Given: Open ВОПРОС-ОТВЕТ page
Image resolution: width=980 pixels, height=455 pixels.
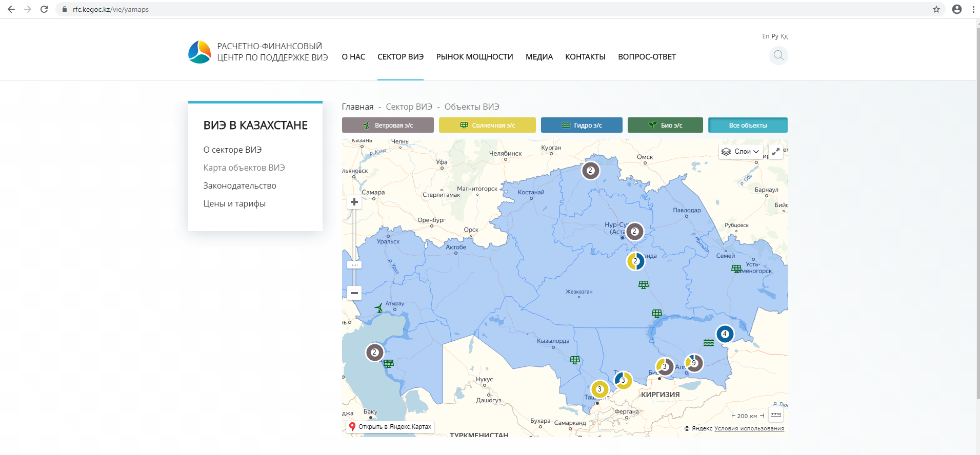Looking at the screenshot, I should pyautogui.click(x=647, y=57).
